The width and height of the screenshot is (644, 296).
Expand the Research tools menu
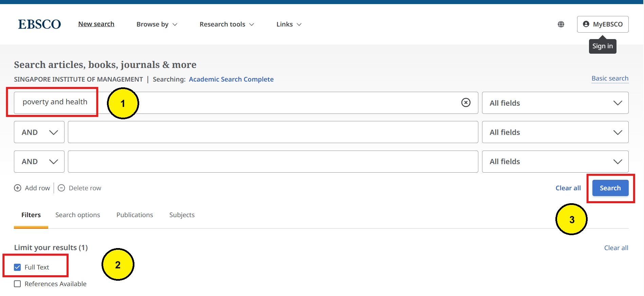[227, 24]
